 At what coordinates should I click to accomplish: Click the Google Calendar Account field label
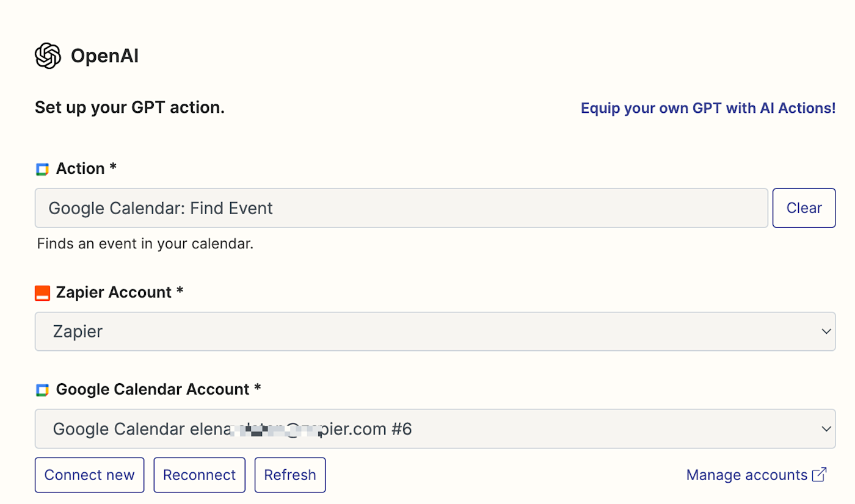(158, 389)
